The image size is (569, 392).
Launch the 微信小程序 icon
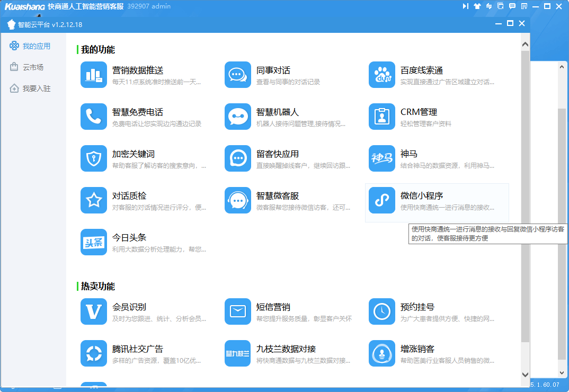click(x=381, y=200)
